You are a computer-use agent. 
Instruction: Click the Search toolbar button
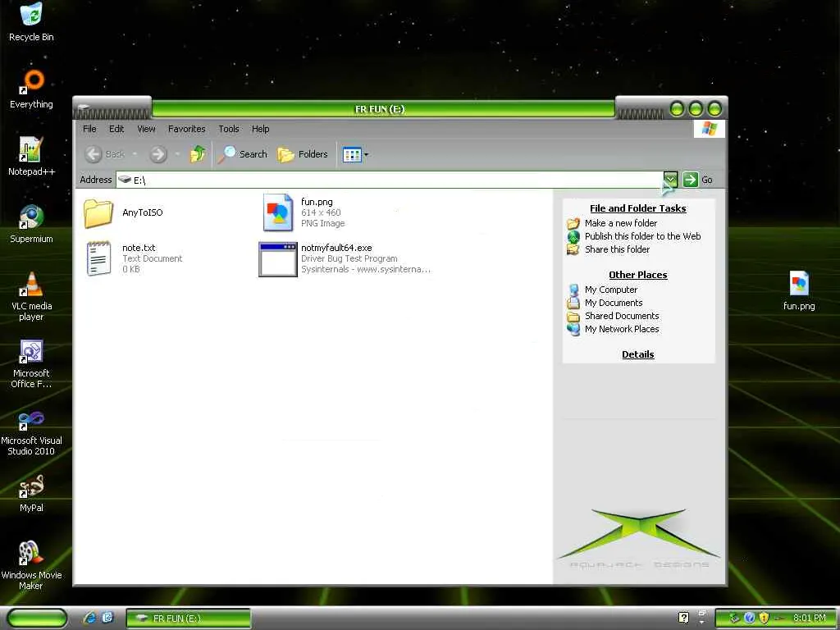coord(242,154)
